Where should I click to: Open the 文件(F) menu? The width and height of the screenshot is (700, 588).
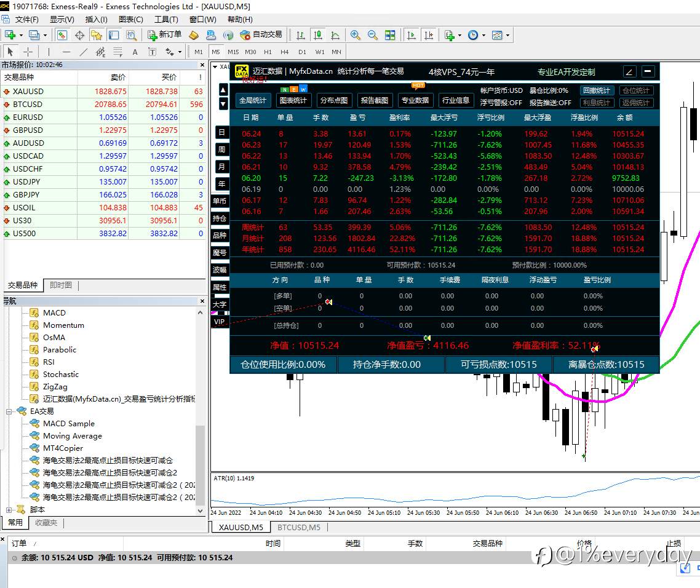coord(27,19)
